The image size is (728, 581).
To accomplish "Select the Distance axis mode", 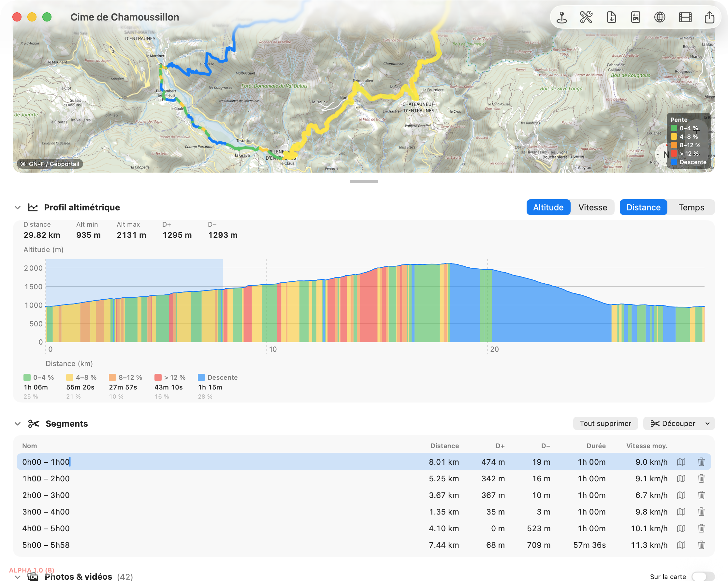I will [643, 207].
